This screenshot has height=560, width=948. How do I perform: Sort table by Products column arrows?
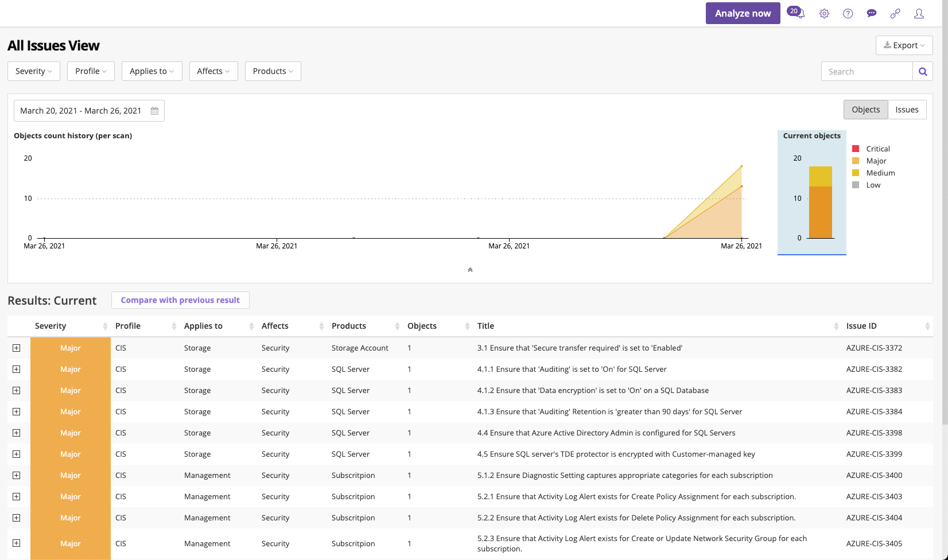pyautogui.click(x=397, y=326)
